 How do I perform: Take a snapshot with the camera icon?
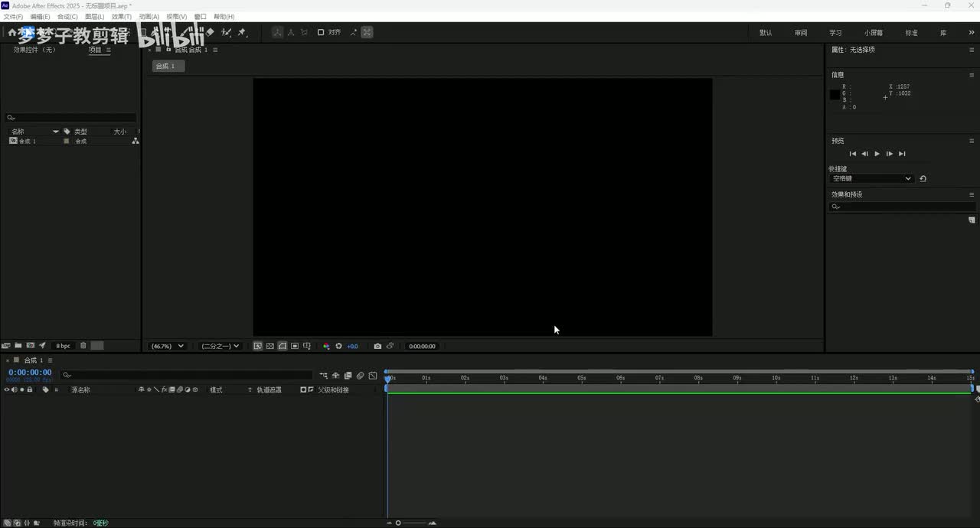tap(377, 346)
